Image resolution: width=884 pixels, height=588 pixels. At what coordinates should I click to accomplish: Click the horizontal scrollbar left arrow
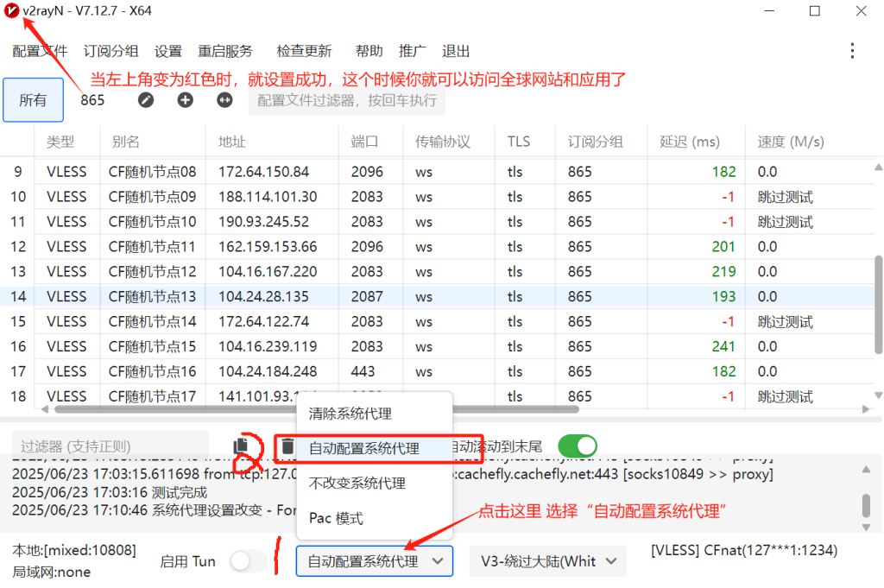(x=45, y=410)
